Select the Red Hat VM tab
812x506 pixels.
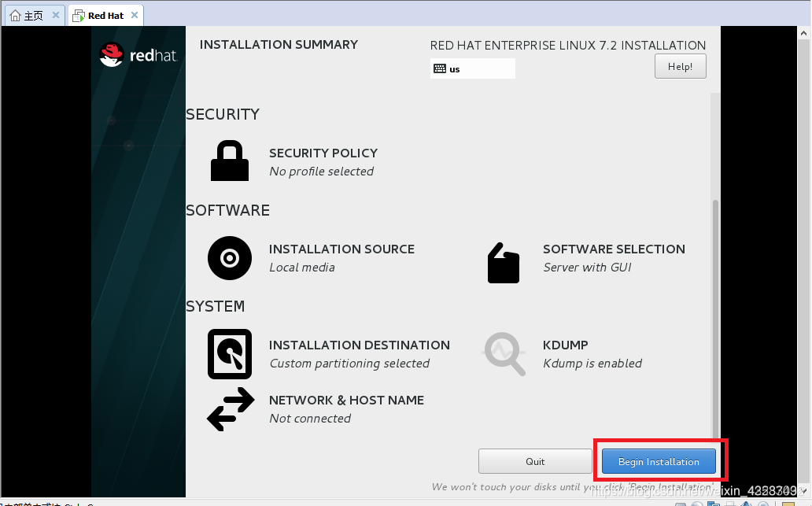pos(105,16)
